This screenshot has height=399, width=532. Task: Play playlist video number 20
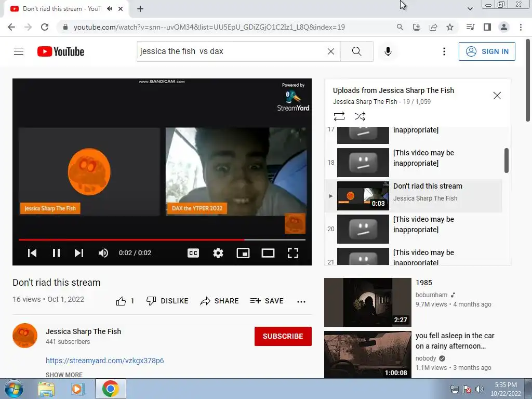point(413,229)
